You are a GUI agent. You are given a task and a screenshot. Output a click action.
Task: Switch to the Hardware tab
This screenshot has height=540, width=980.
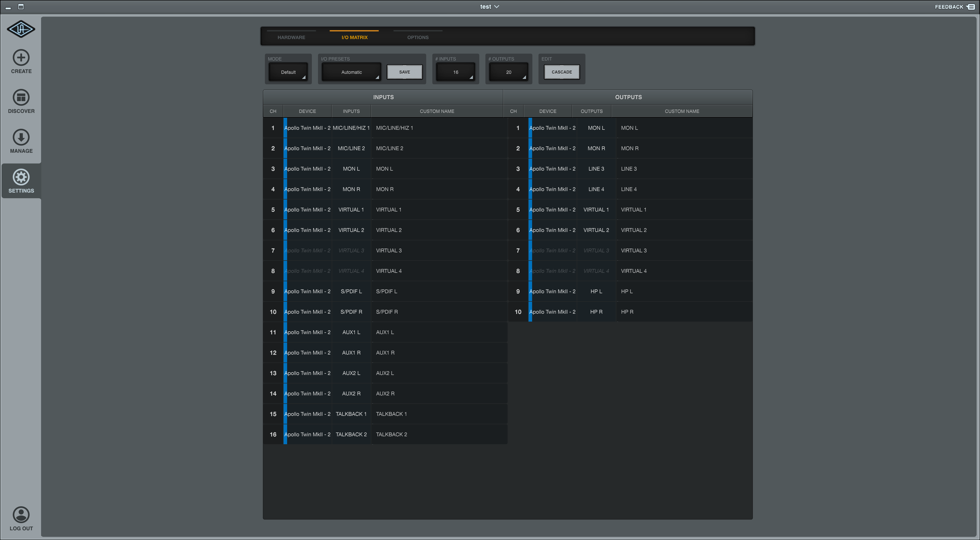291,37
